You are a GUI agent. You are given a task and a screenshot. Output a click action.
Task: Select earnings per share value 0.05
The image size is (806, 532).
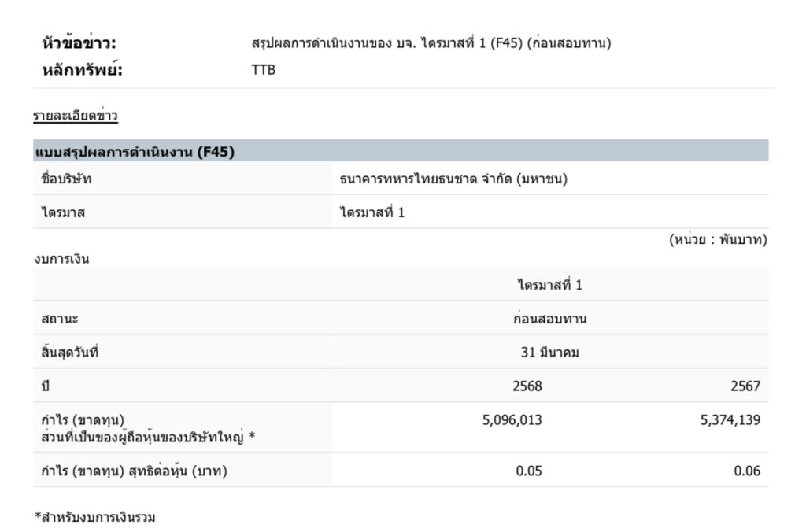click(529, 471)
